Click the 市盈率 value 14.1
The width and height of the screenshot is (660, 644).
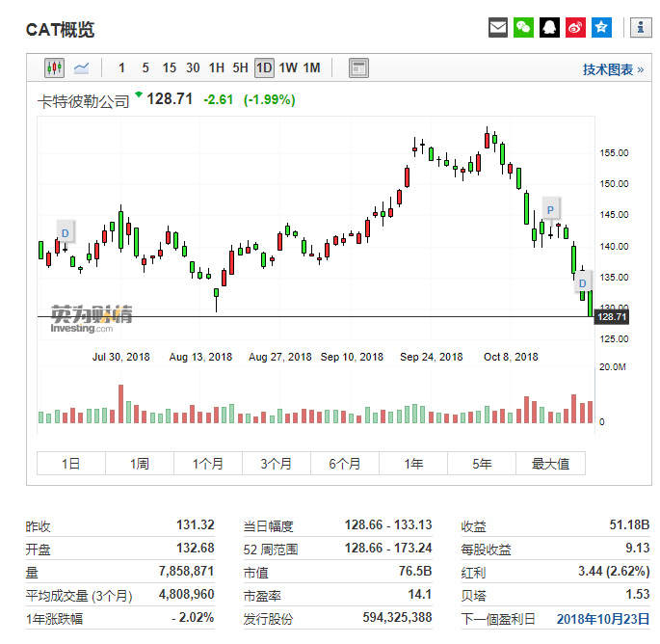420,594
